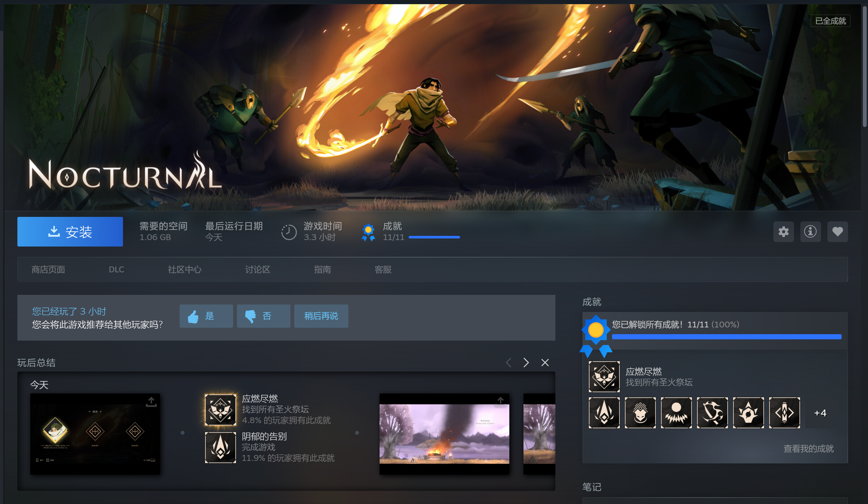Choose 否 thumbs-down button
Screen dimensions: 868x504
click(x=263, y=316)
